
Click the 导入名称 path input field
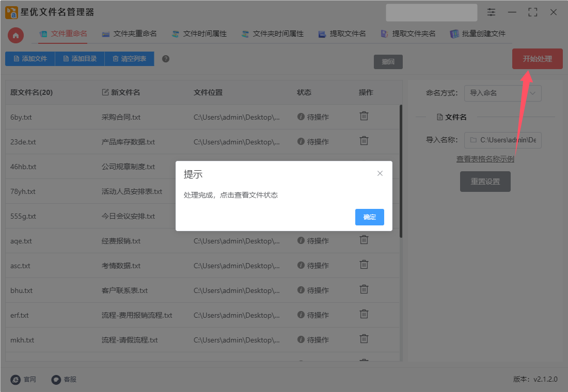point(503,140)
